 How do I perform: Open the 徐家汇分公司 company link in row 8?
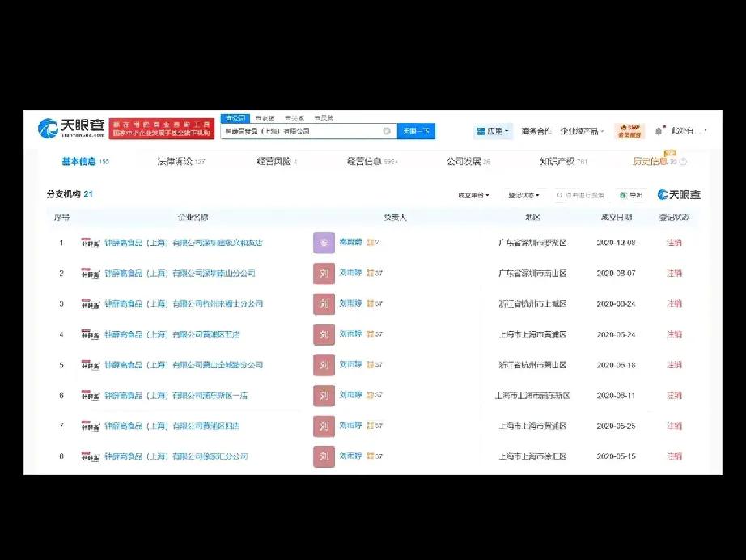point(176,456)
